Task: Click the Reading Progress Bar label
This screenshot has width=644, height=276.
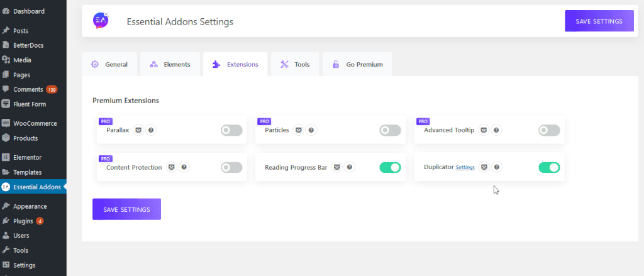Action: pyautogui.click(x=296, y=167)
